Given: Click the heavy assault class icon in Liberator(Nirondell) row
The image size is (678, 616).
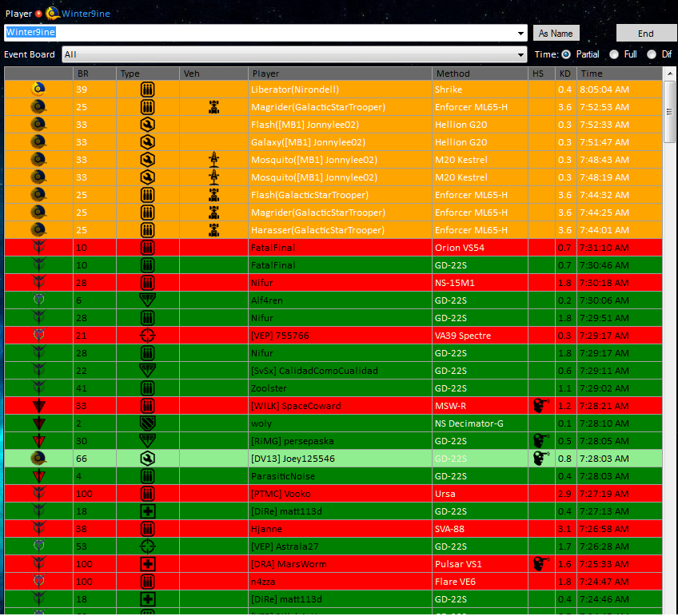Looking at the screenshot, I should 147,89.
